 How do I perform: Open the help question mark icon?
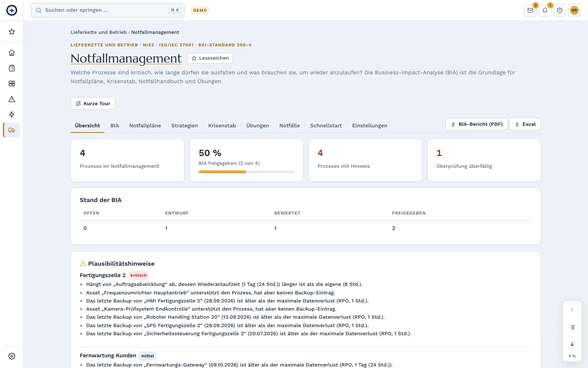[560, 10]
